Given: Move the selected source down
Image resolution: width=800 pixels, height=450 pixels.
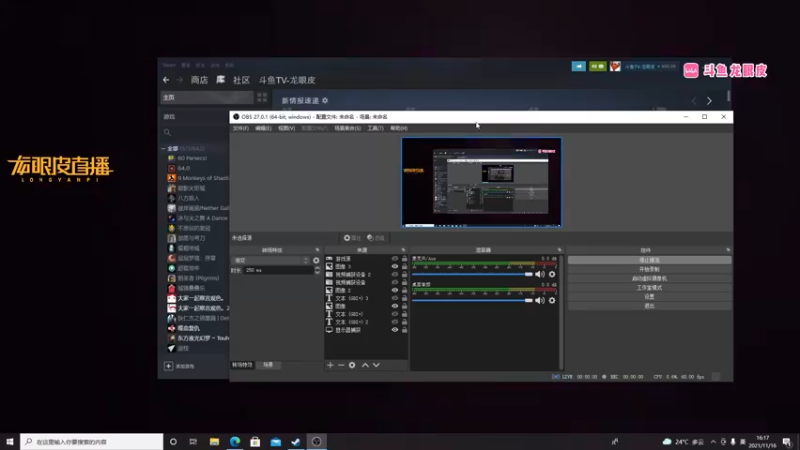Looking at the screenshot, I should [377, 365].
